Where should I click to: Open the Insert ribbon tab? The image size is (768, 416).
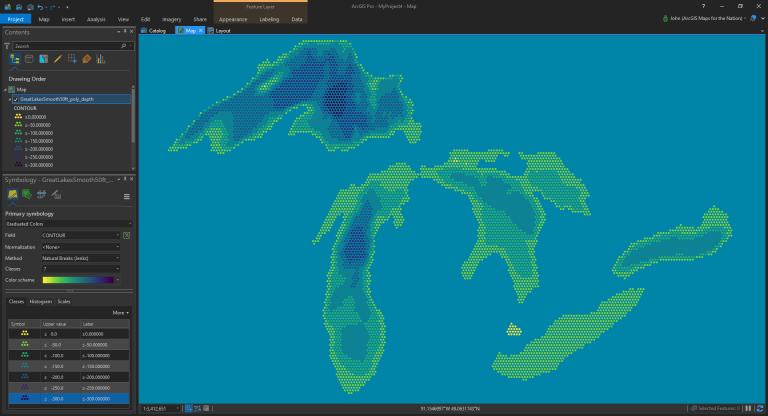[x=68, y=19]
